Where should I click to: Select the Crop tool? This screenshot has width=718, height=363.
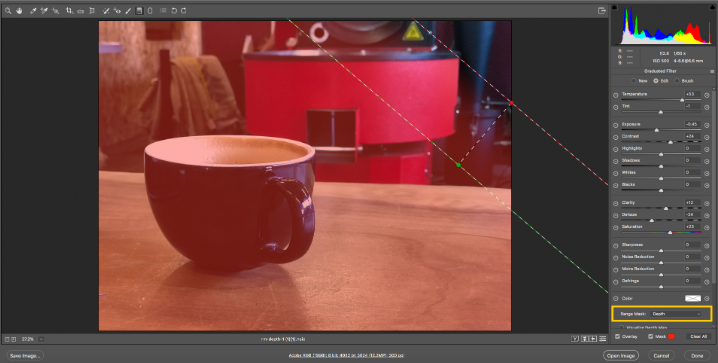(70, 11)
